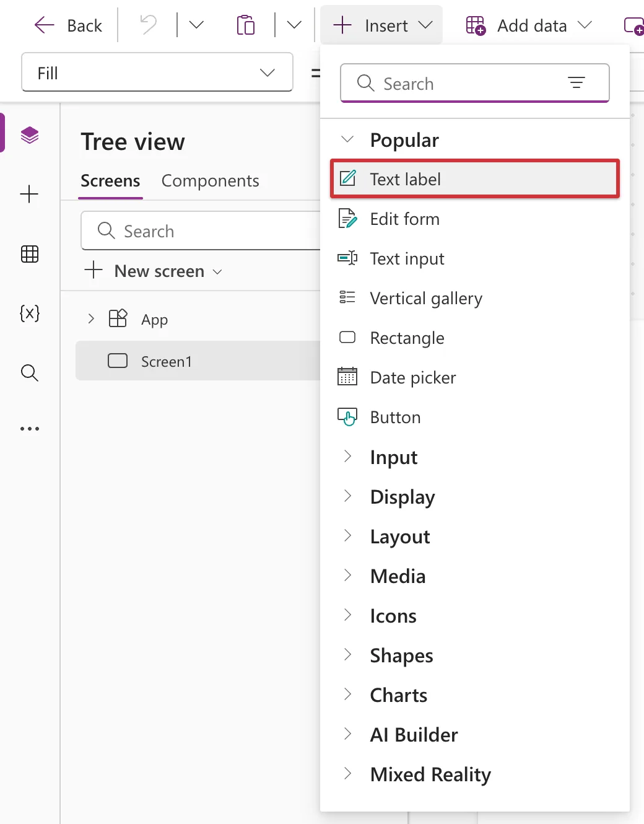Viewport: 644px width, 824px height.
Task: Click the Insert menu search box
Action: [x=475, y=83]
